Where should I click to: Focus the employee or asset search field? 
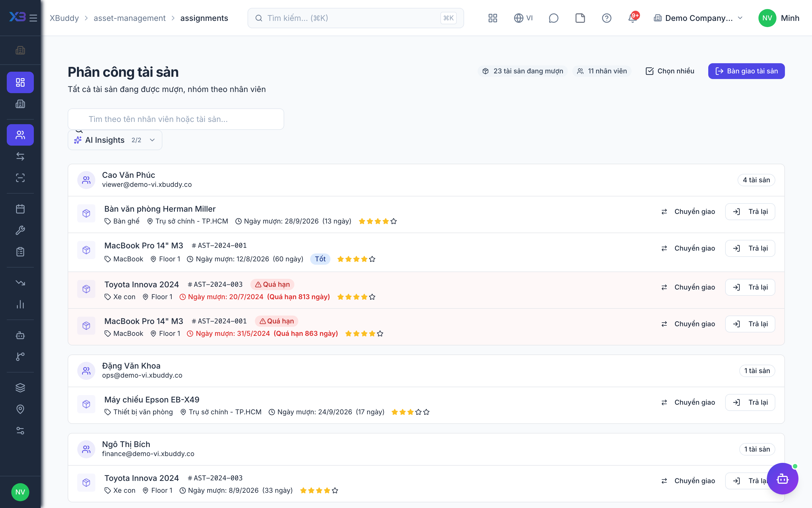[x=176, y=119]
